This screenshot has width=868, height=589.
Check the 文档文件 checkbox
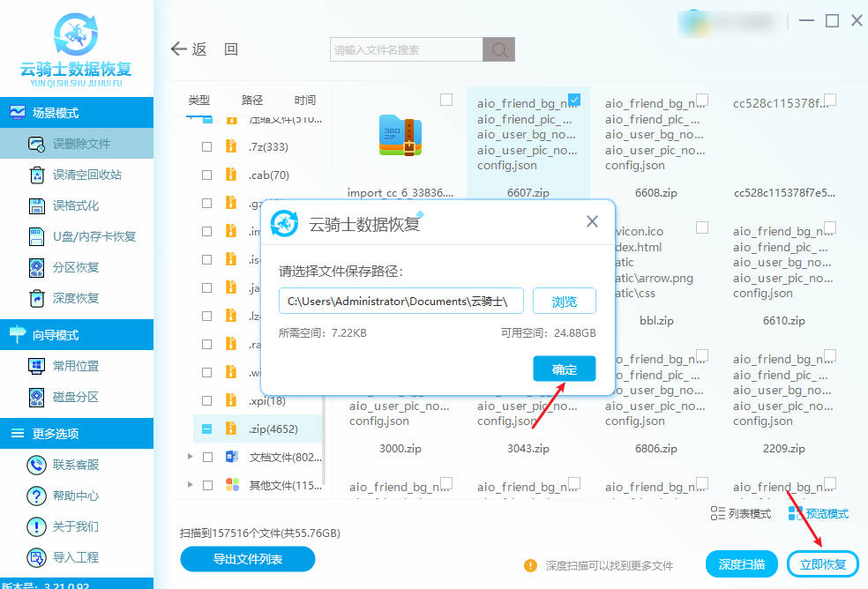(207, 458)
